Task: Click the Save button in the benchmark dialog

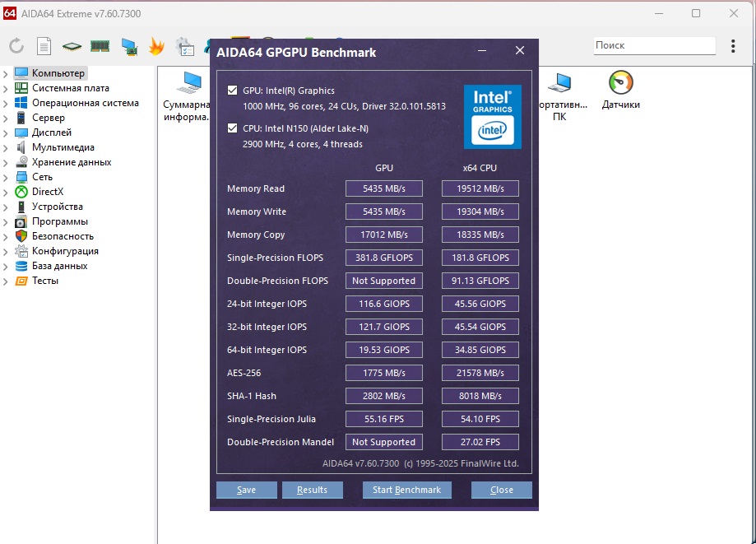Action: 246,490
